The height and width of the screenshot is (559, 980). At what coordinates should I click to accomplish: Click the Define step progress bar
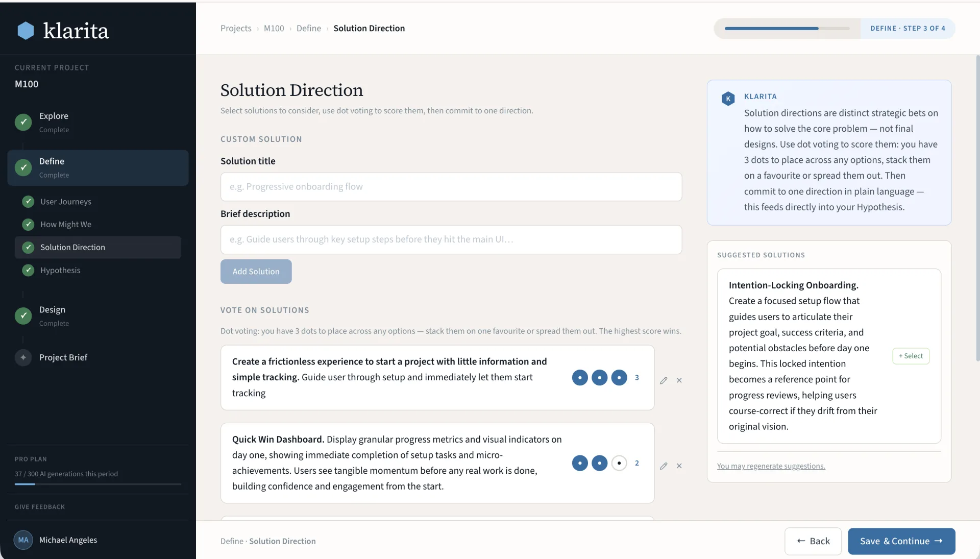(x=787, y=29)
